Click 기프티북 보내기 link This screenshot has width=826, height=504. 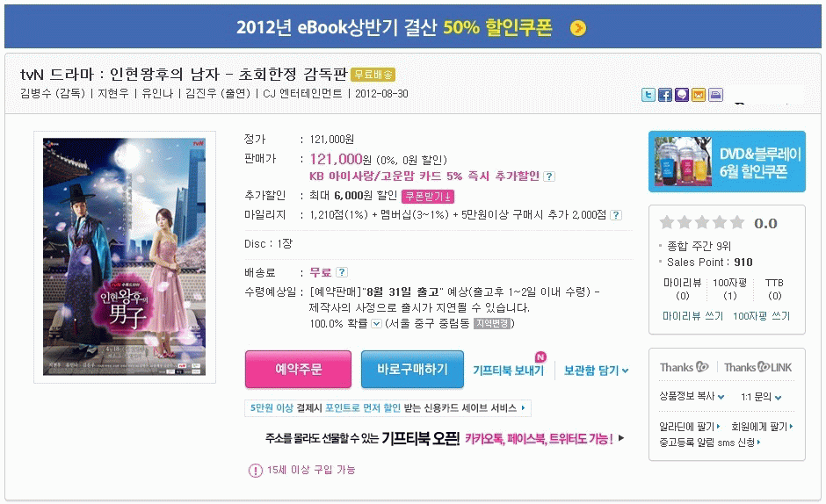(509, 371)
